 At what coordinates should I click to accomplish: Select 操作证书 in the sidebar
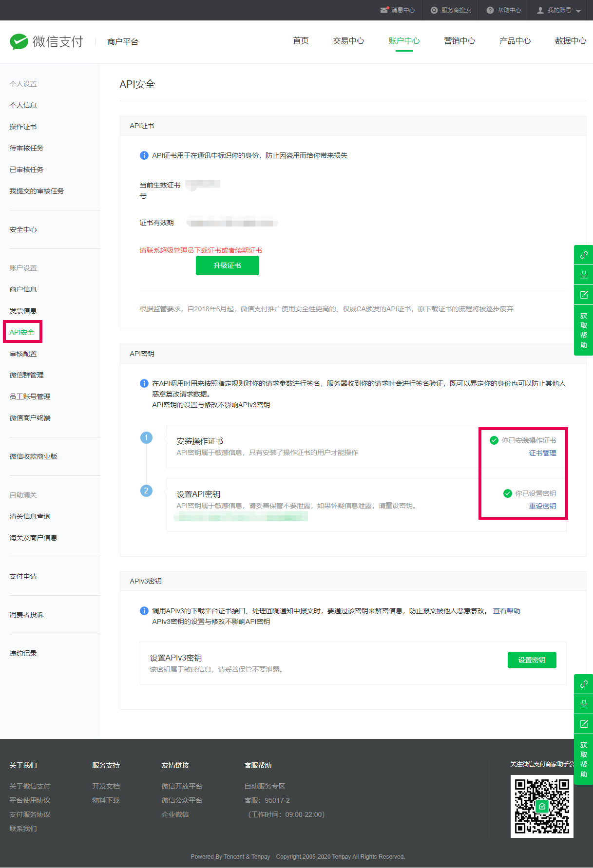pyautogui.click(x=23, y=127)
